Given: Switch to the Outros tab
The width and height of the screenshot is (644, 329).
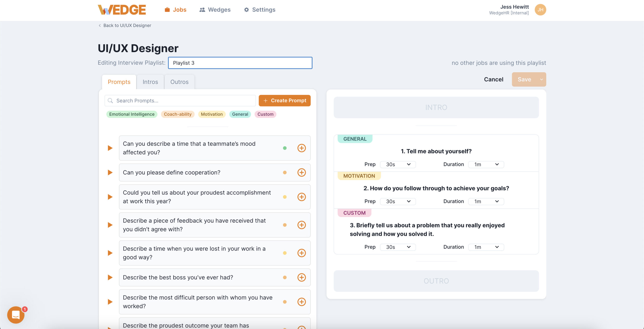Looking at the screenshot, I should pyautogui.click(x=179, y=82).
